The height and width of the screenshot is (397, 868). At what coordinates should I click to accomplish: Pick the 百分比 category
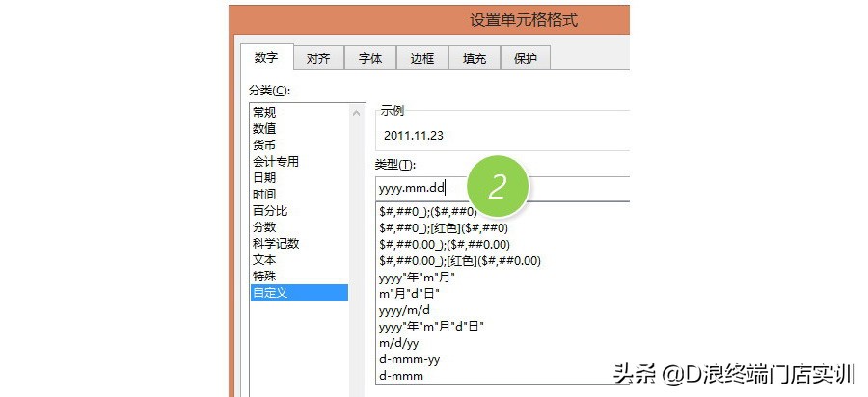tap(300, 211)
